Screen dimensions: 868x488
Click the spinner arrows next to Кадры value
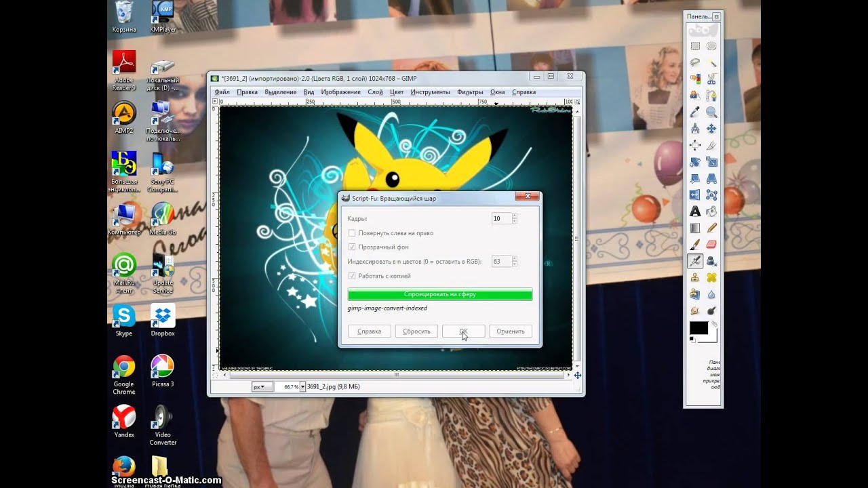[x=515, y=219]
